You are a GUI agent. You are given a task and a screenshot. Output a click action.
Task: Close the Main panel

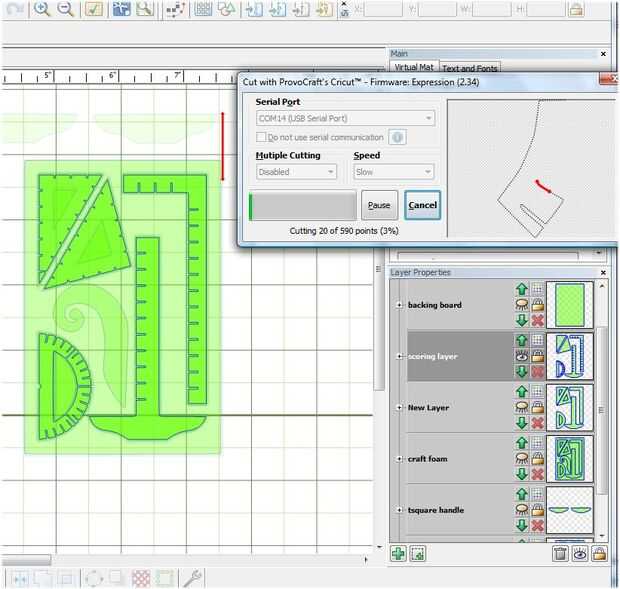click(603, 53)
